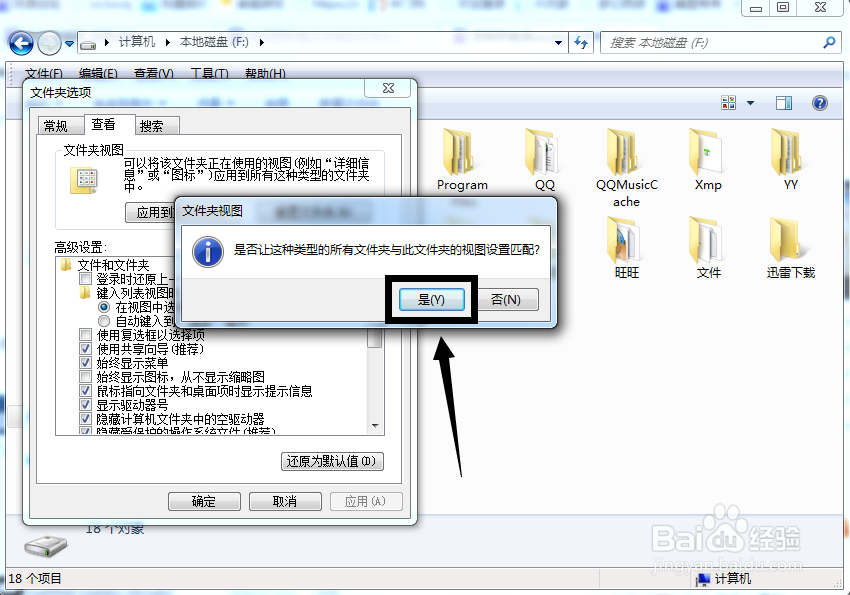The width and height of the screenshot is (850, 595).
Task: Open the view options dropdown arrow
Action: pos(750,102)
